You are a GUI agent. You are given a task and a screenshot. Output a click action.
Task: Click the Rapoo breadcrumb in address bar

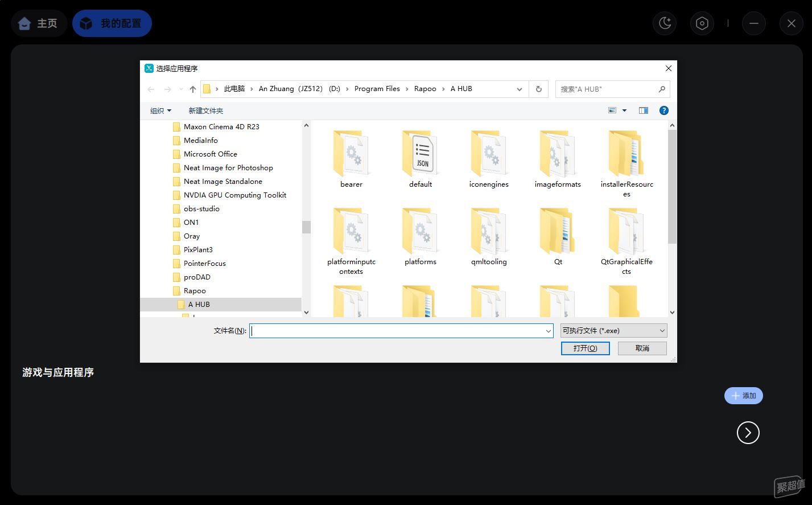pyautogui.click(x=425, y=89)
